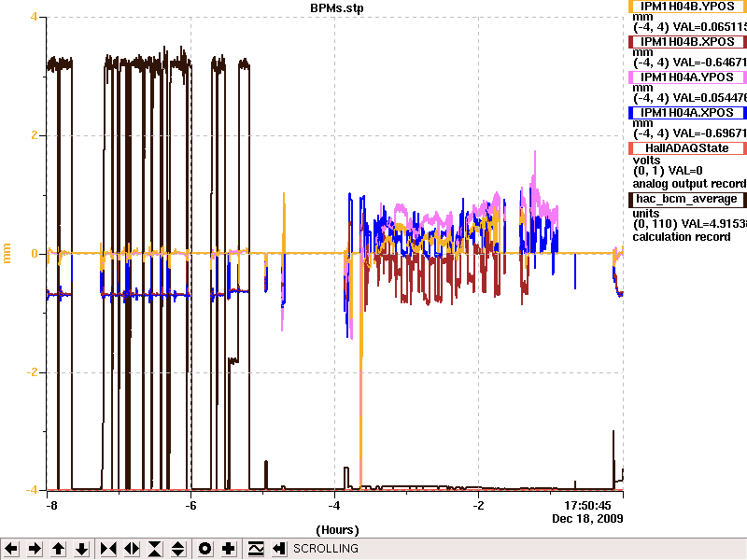The image size is (747, 560).
Task: Click the pan left arrow button
Action: pyautogui.click(x=11, y=549)
